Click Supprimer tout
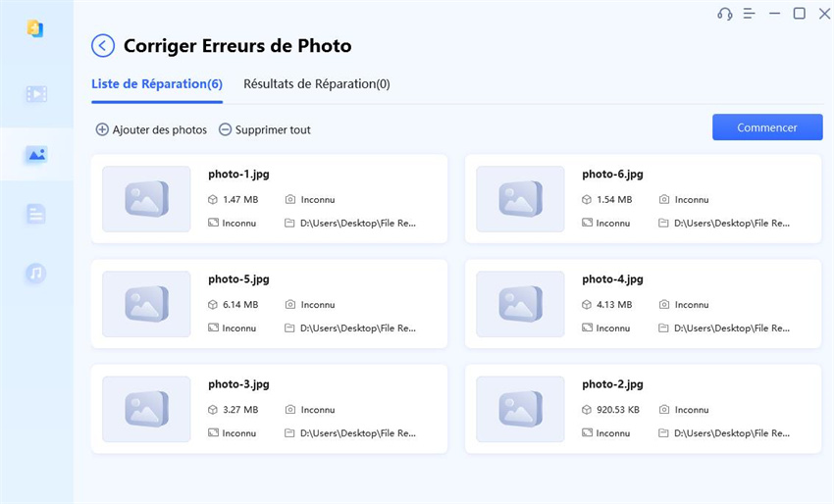This screenshot has width=834, height=504. tap(264, 129)
